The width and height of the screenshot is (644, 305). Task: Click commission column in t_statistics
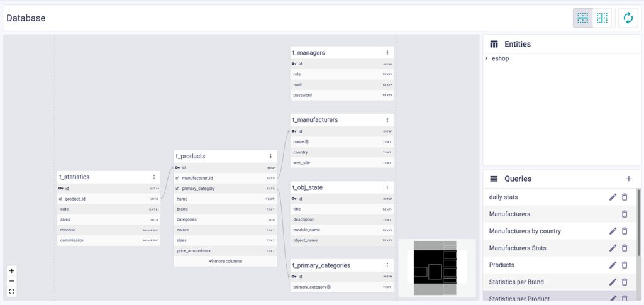click(108, 240)
